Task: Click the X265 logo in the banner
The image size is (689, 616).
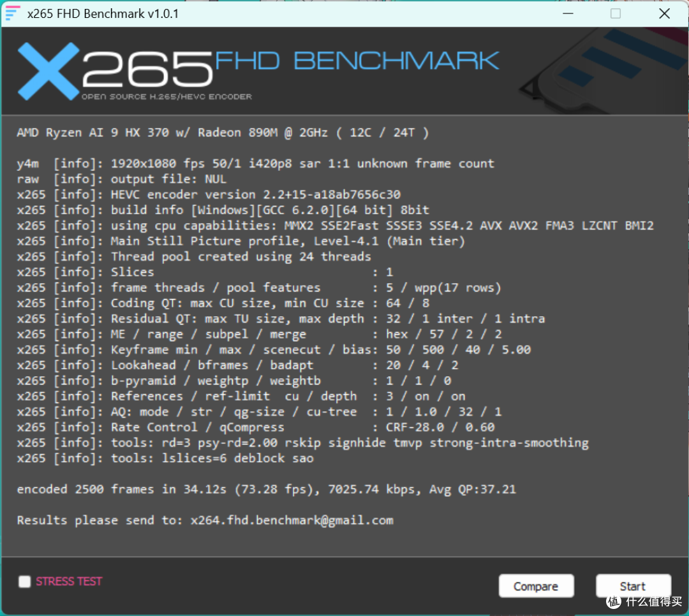Action: 115,70
